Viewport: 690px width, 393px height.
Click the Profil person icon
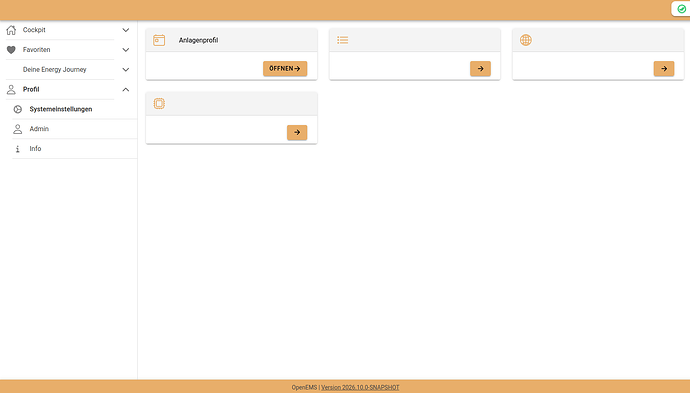point(11,89)
